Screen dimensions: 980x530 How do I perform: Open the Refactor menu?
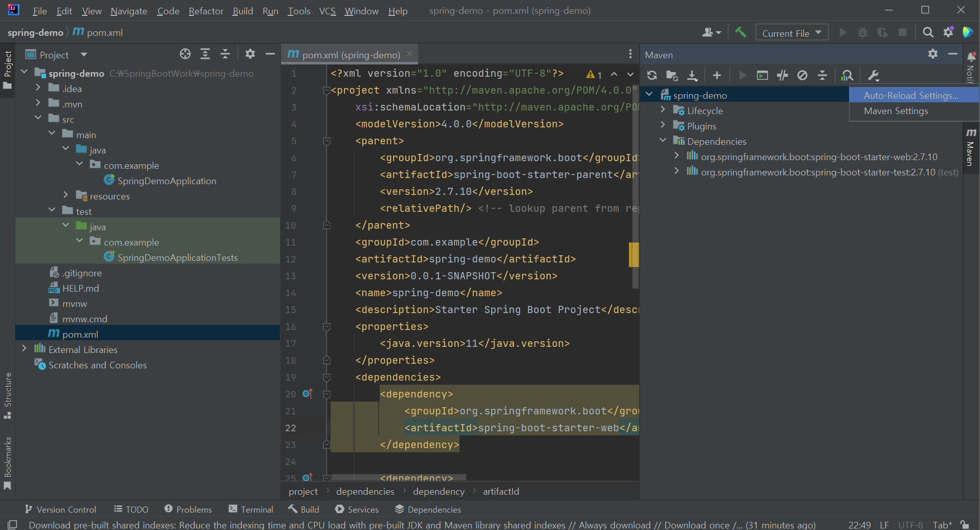pyautogui.click(x=206, y=11)
